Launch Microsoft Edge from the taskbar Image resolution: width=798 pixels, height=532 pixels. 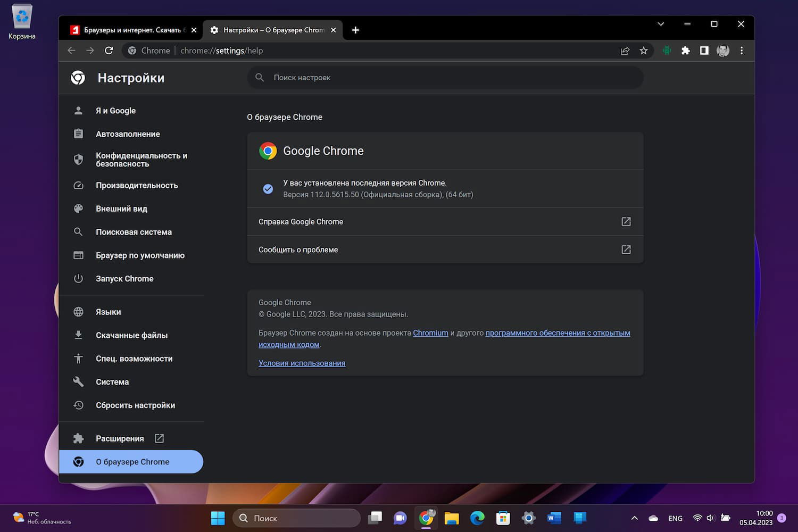tap(477, 518)
